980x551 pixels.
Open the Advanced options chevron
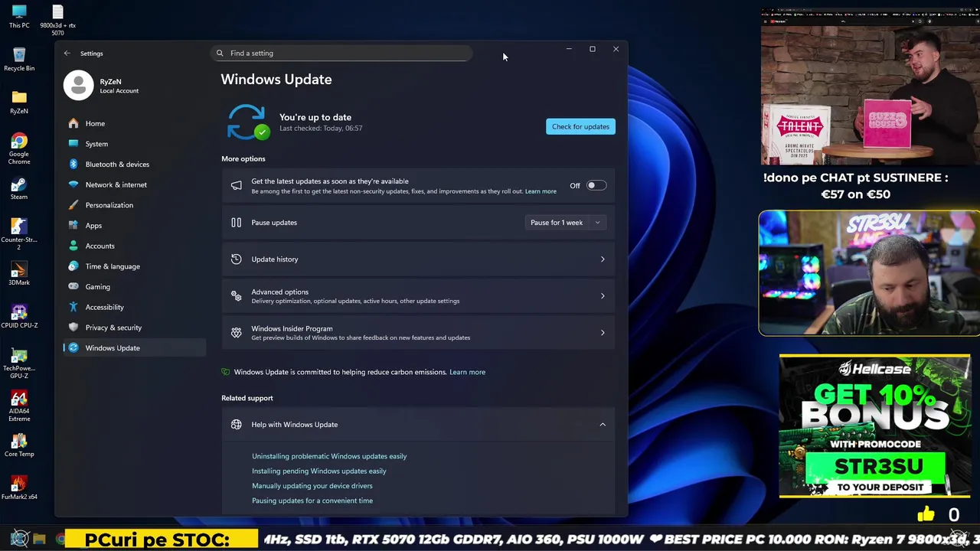(603, 296)
